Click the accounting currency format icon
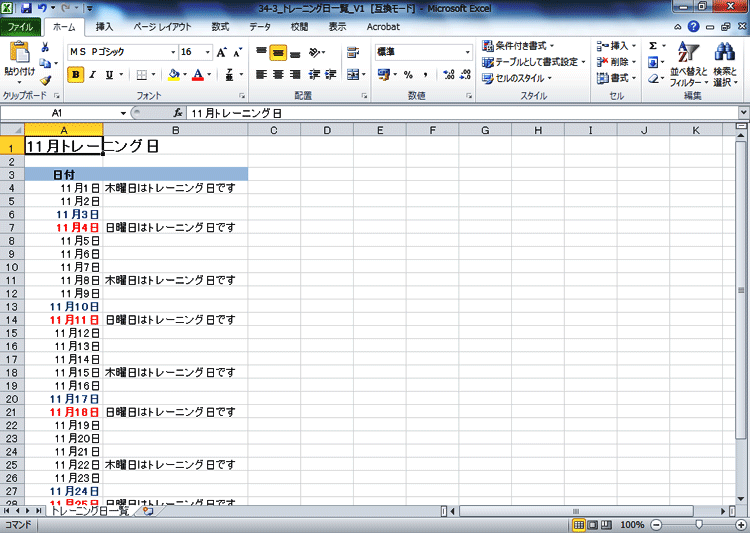 pos(384,75)
